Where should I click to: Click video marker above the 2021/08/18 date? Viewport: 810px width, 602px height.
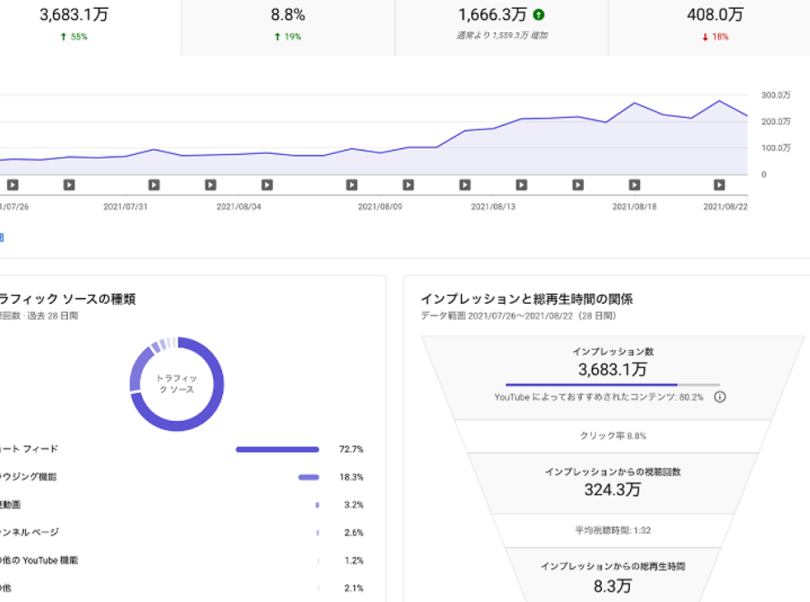click(x=634, y=185)
